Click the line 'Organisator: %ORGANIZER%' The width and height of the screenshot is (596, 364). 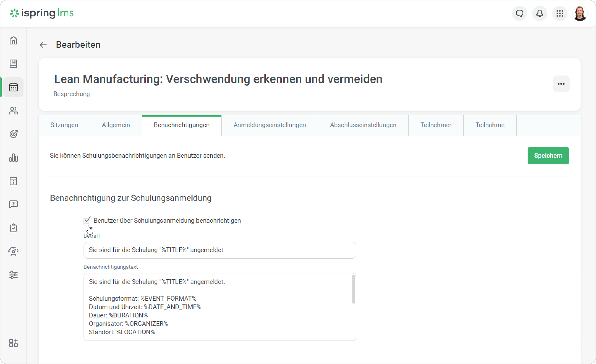pyautogui.click(x=128, y=324)
